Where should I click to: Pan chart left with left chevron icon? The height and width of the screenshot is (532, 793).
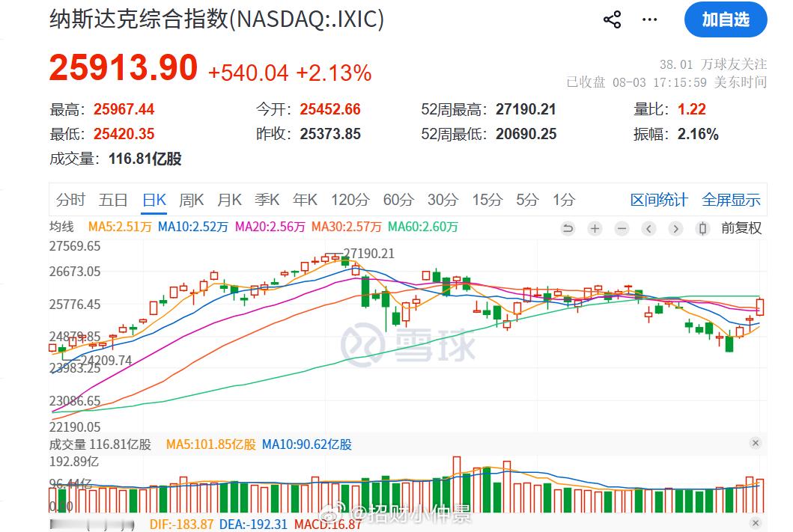tap(648, 228)
